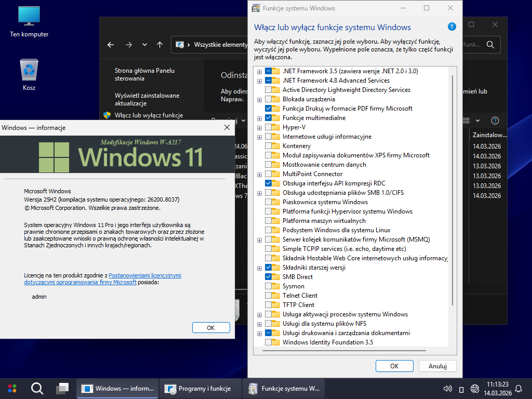The image size is (532, 399).
Task: Expand Składniki starszej wersji node
Action: [x=259, y=268]
